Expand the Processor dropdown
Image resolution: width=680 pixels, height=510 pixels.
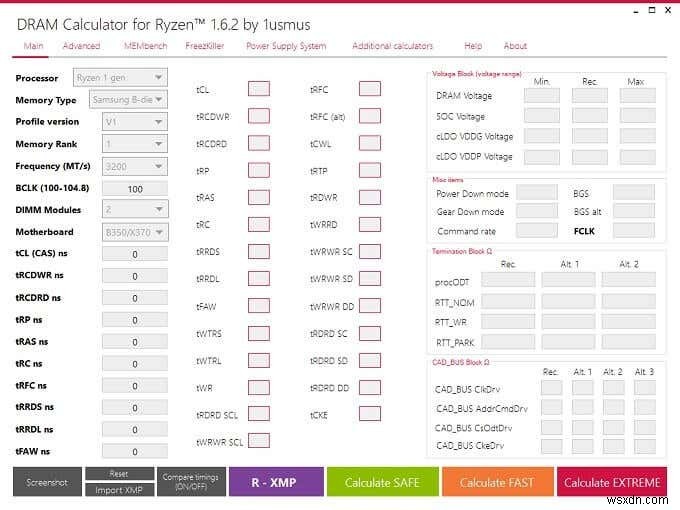pos(120,78)
